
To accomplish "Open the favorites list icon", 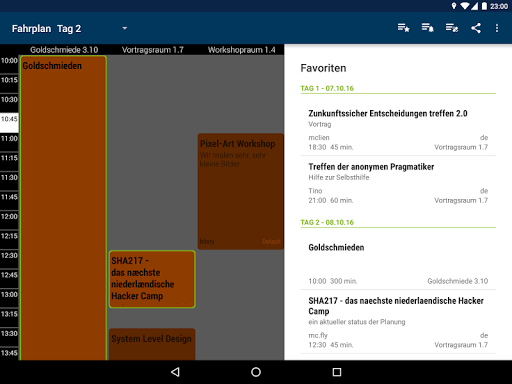I will click(403, 28).
